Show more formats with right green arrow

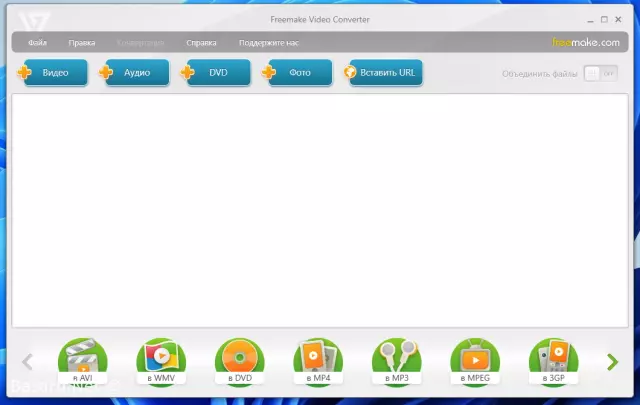click(x=612, y=362)
